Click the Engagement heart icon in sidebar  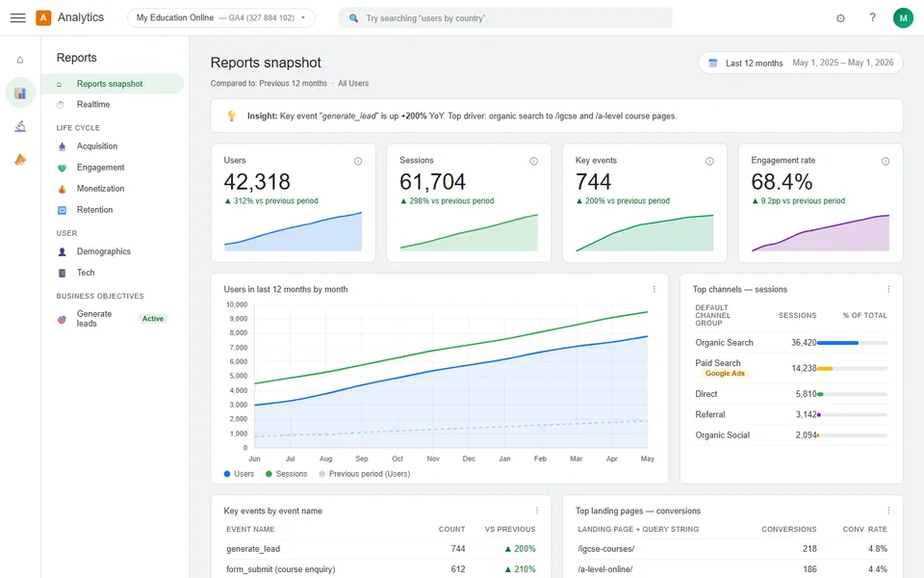click(62, 168)
